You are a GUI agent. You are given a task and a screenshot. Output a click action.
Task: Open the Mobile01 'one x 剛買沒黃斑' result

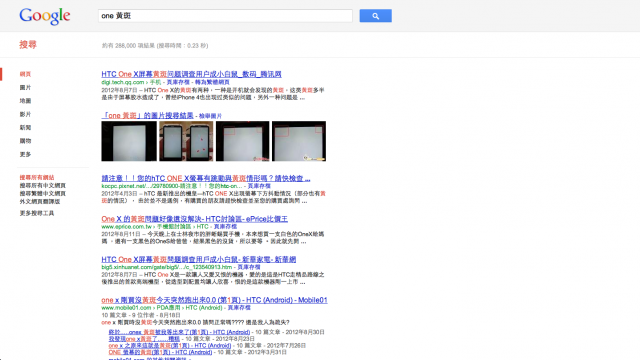tap(214, 300)
